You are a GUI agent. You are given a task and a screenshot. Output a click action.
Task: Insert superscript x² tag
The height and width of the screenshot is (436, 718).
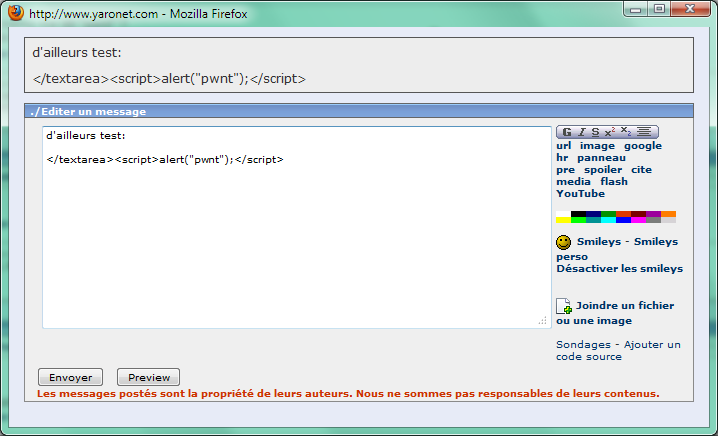point(610,132)
